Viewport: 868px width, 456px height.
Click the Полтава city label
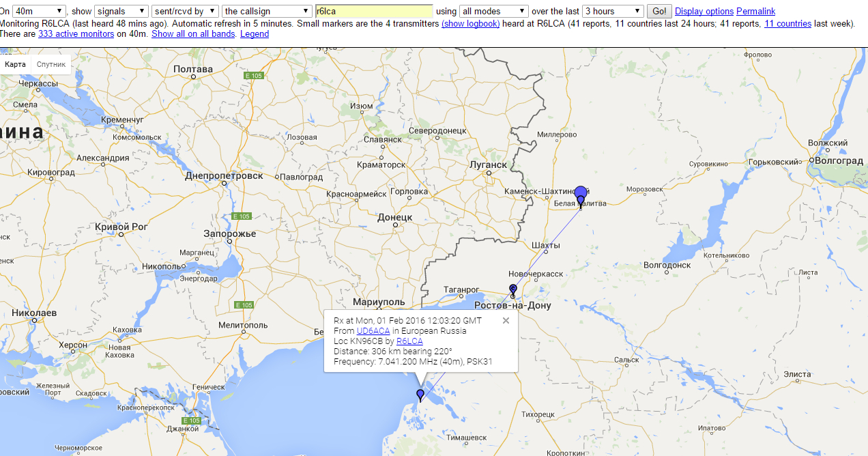(x=193, y=70)
